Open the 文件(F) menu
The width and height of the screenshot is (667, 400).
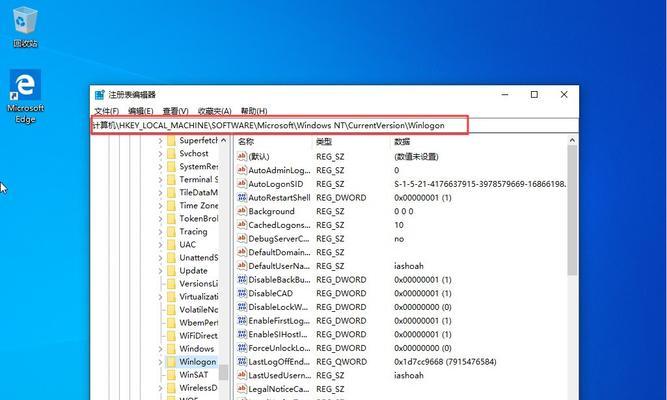106,111
